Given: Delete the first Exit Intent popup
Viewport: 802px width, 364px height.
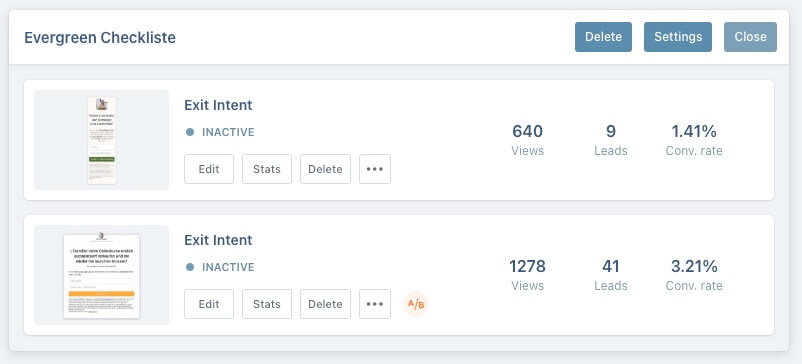Looking at the screenshot, I should coord(325,169).
